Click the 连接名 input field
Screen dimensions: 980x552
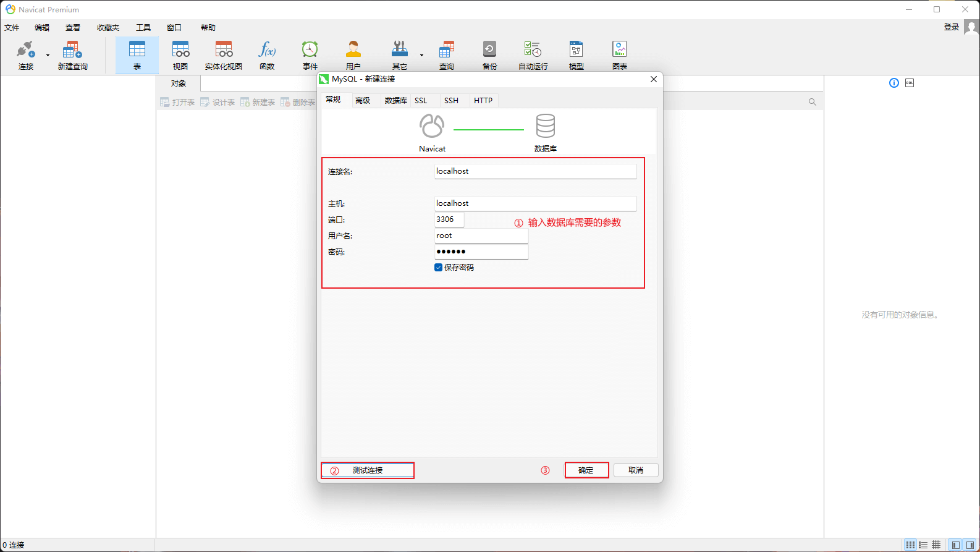tap(536, 171)
